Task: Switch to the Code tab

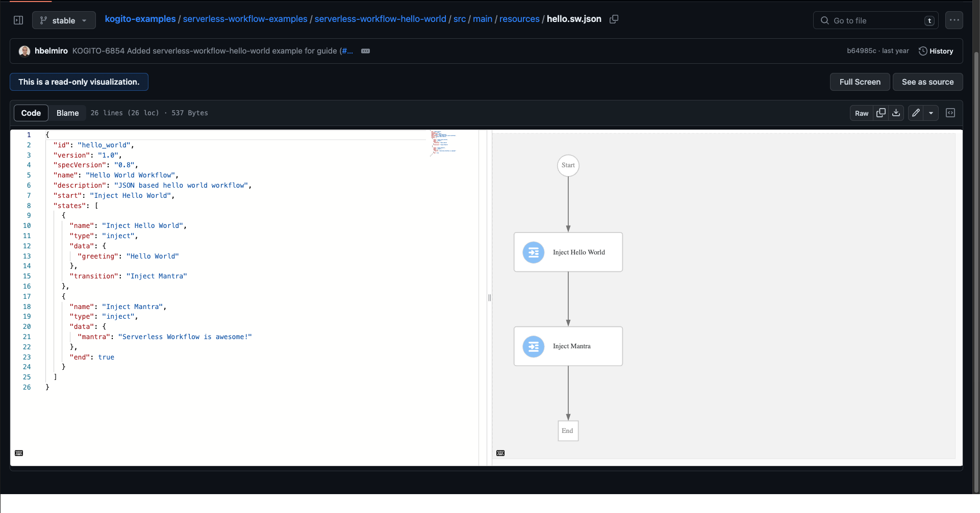Action: tap(31, 113)
